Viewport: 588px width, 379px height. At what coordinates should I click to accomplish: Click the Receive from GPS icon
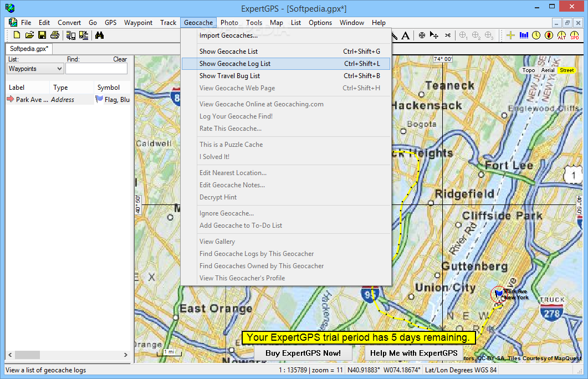70,35
